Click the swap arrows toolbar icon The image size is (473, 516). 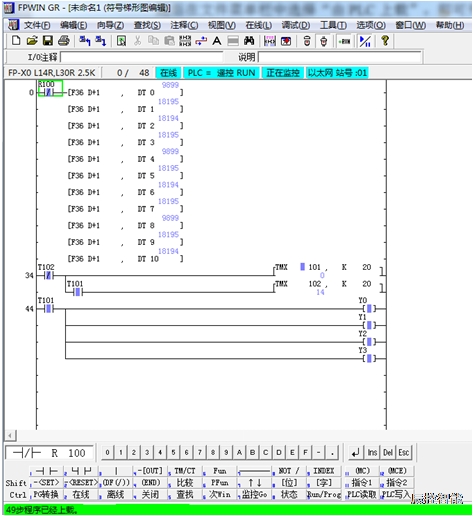pos(201,41)
